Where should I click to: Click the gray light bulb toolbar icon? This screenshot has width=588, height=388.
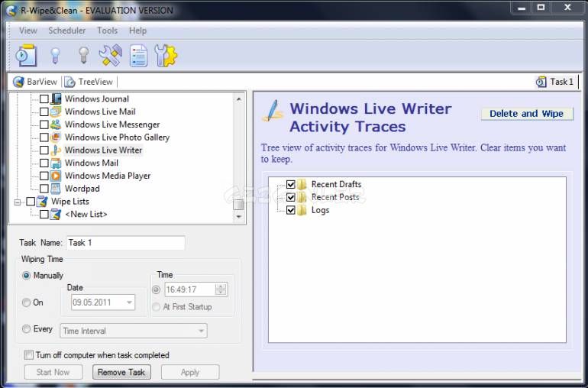coord(84,56)
